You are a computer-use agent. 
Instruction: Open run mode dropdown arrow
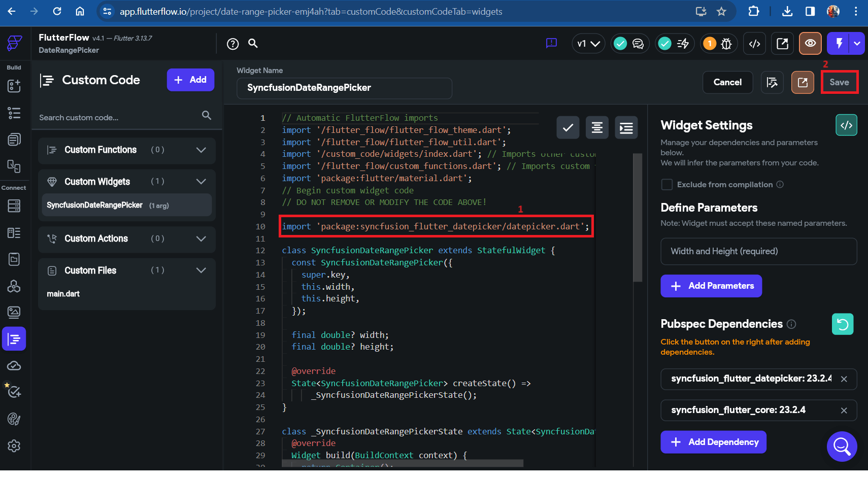857,44
